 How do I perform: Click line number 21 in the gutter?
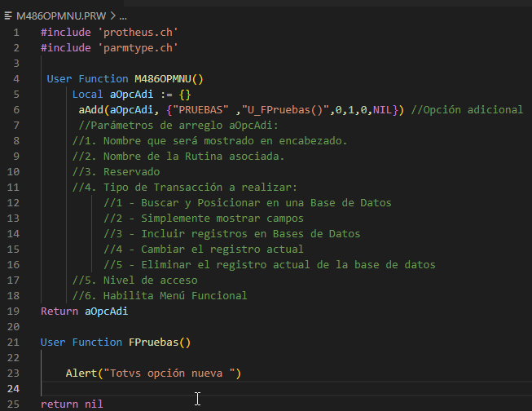[x=13, y=342]
